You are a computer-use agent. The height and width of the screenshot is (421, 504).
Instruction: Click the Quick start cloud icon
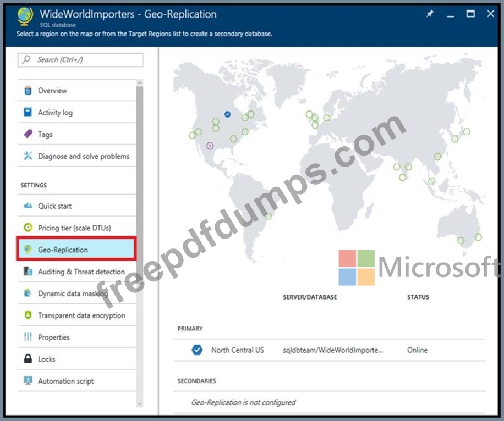coord(28,206)
